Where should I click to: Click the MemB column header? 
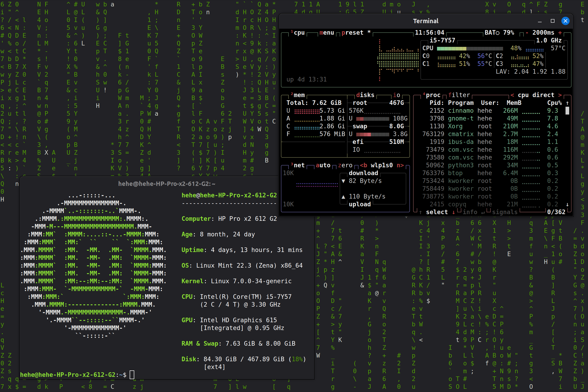point(514,103)
